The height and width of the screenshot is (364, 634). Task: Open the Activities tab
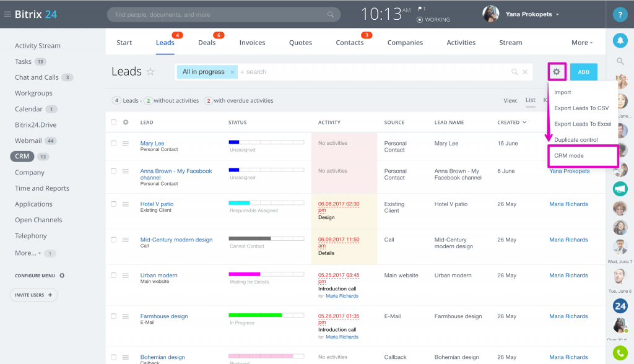point(461,43)
